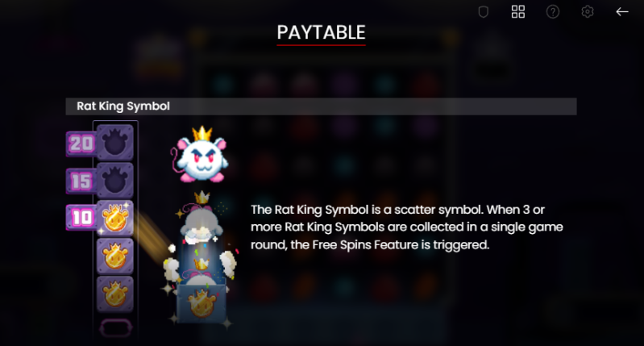Click the Rat King scatter description text
The image size is (644, 346).
(x=406, y=227)
